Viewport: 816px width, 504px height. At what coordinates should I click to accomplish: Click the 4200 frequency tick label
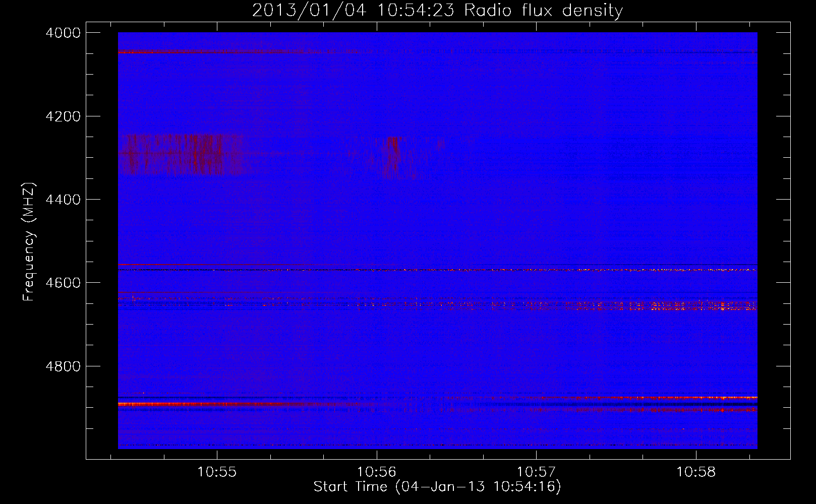(x=63, y=116)
